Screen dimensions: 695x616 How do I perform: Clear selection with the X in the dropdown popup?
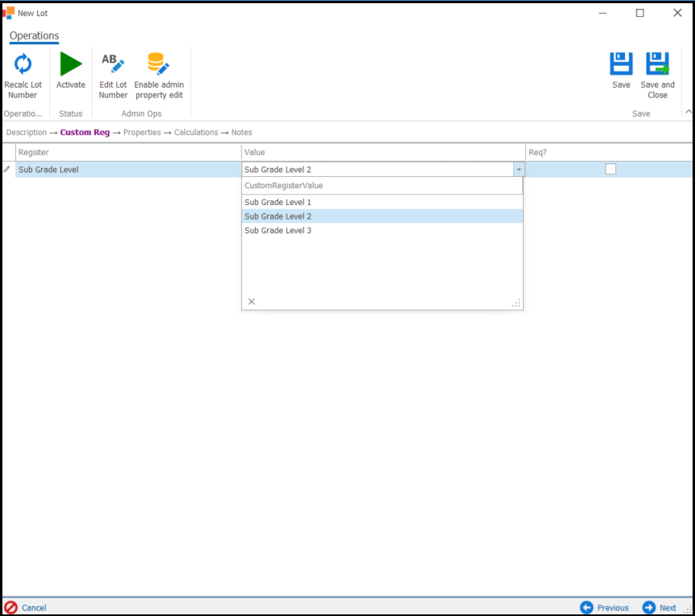point(251,302)
